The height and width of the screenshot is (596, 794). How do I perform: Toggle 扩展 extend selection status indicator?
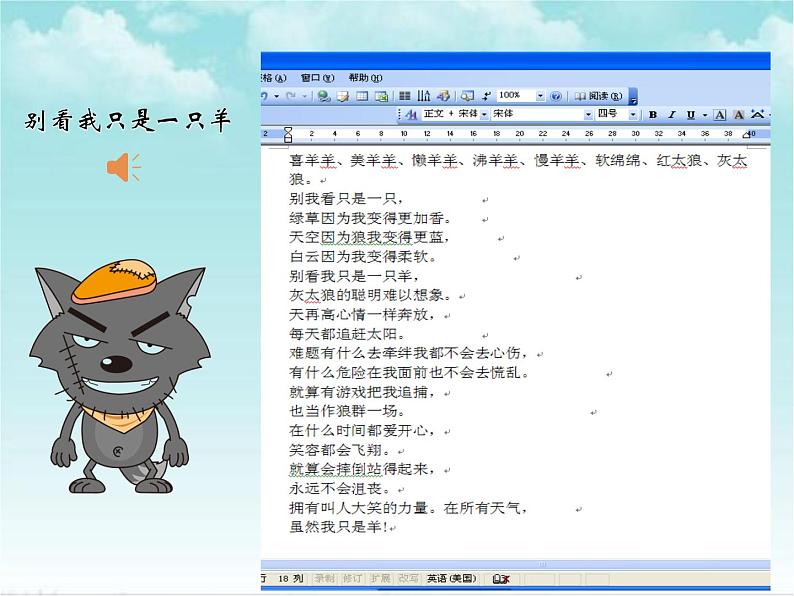(x=380, y=578)
